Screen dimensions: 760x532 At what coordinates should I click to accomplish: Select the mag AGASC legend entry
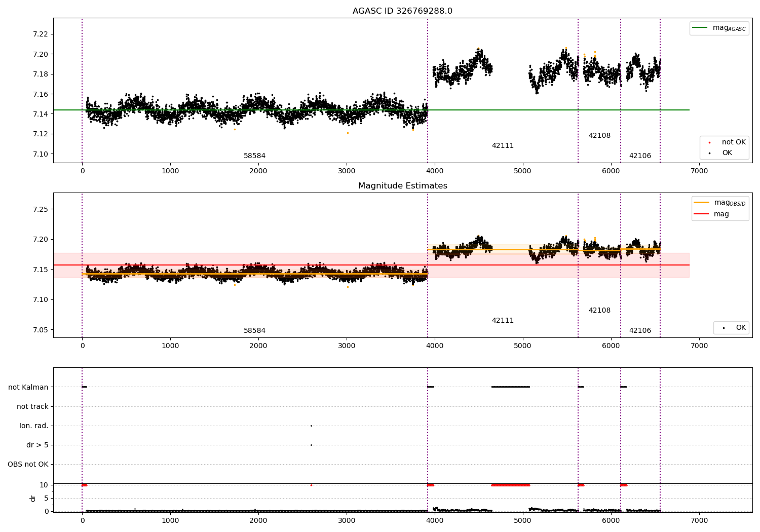point(719,28)
